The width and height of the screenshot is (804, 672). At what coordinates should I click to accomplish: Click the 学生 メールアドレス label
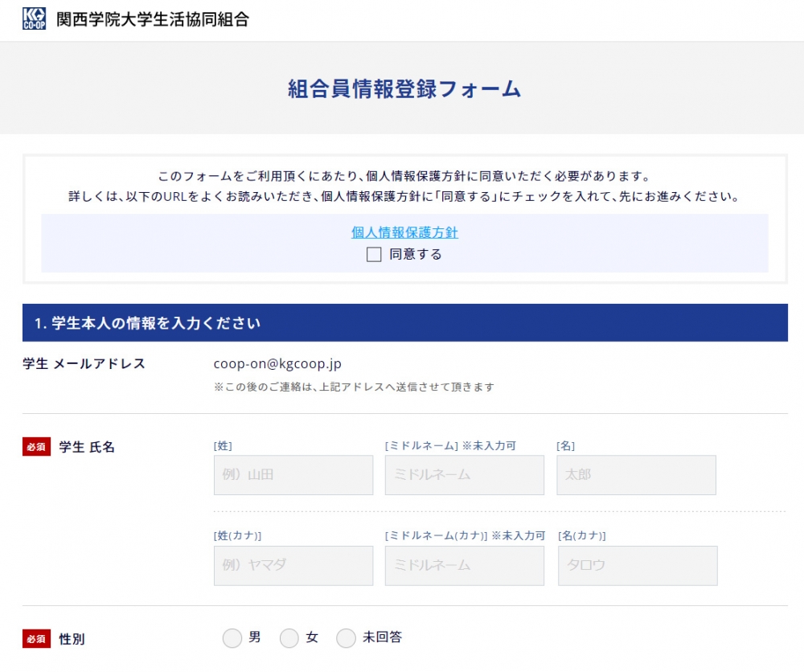[x=84, y=364]
